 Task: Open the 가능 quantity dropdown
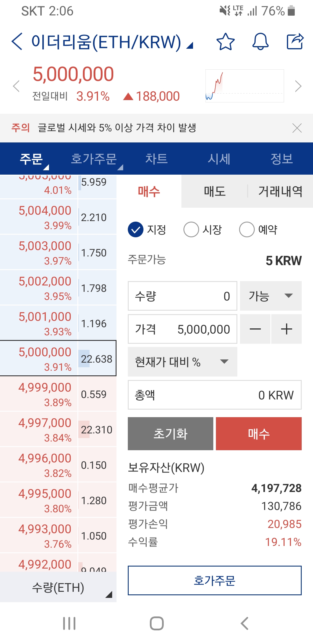point(271,296)
